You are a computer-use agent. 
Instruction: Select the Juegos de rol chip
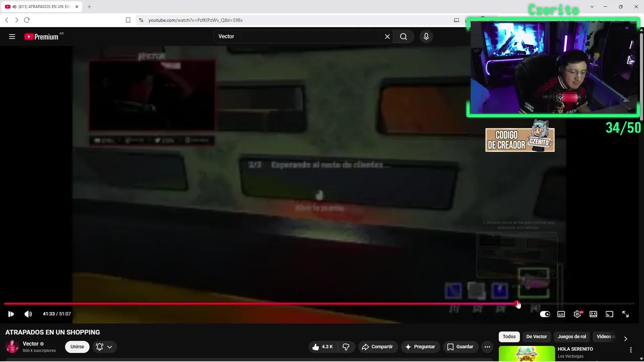point(572,337)
